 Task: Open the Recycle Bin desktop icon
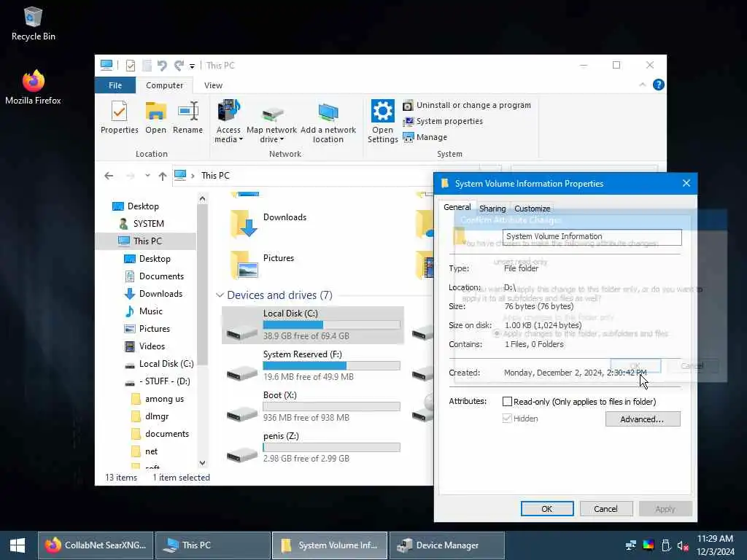(x=33, y=24)
